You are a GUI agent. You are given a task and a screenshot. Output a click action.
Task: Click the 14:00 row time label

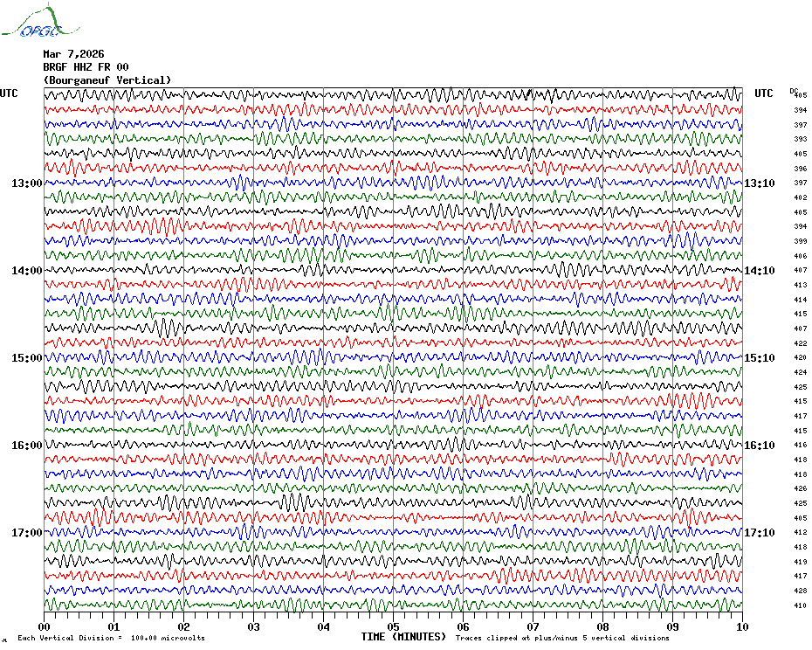pyautogui.click(x=27, y=271)
